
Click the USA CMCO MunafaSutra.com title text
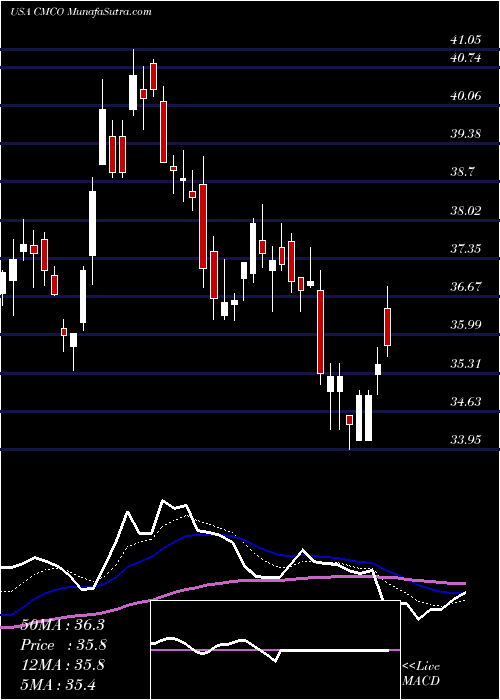pyautogui.click(x=81, y=12)
